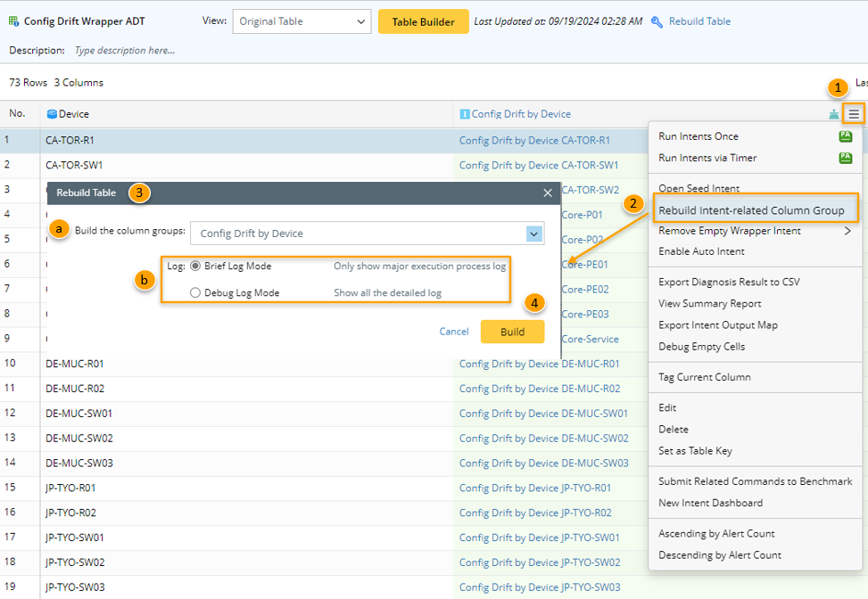The image size is (868, 599).
Task: Click the Device column database icon
Action: point(52,114)
